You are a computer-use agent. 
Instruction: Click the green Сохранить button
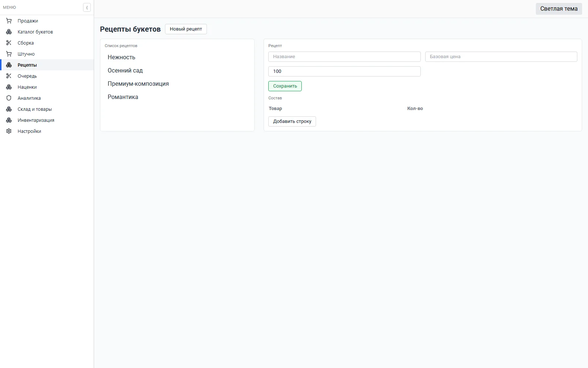(x=285, y=86)
